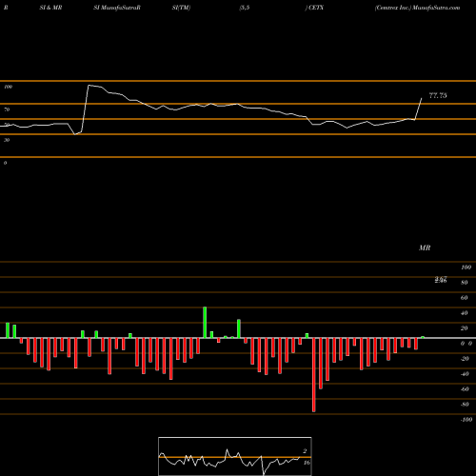
Task: Click the 77.75 RSI value label
Action: point(438,95)
